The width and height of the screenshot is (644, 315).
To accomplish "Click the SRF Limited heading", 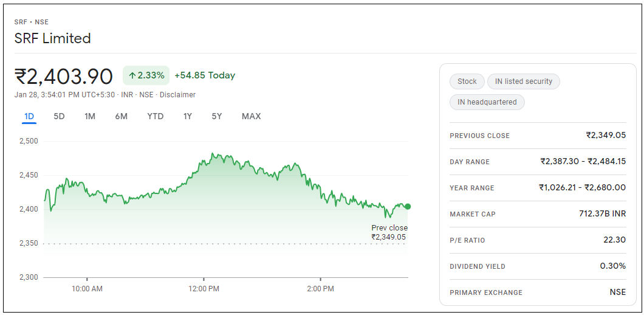I will pos(53,38).
